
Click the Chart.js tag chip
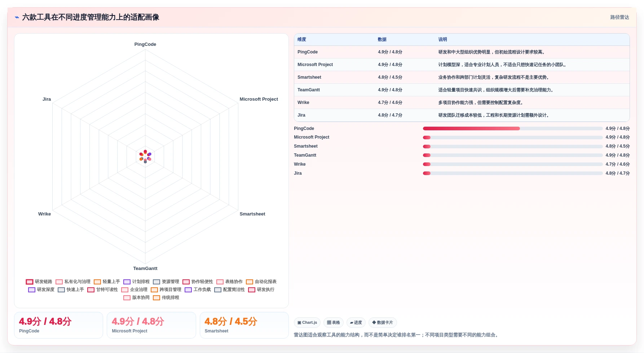tap(307, 322)
